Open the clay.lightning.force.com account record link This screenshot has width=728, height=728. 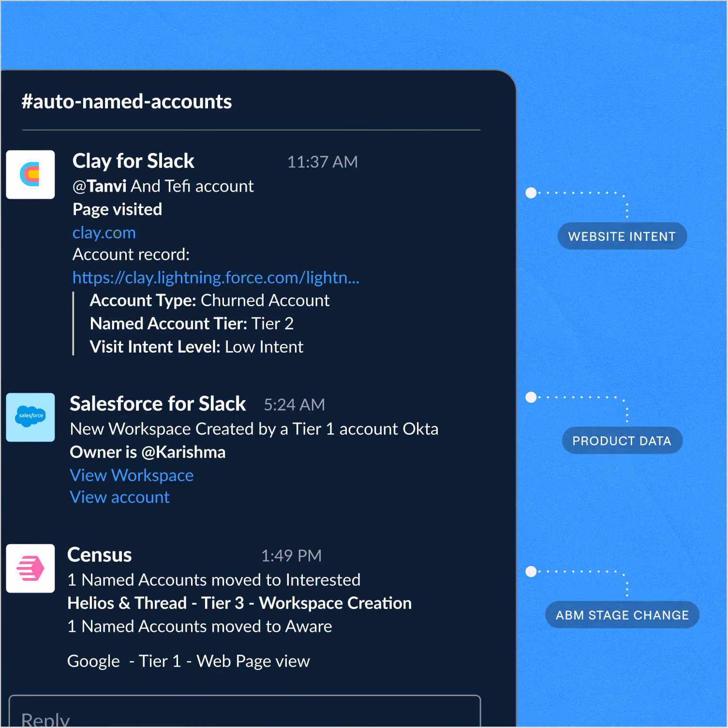[x=216, y=278]
